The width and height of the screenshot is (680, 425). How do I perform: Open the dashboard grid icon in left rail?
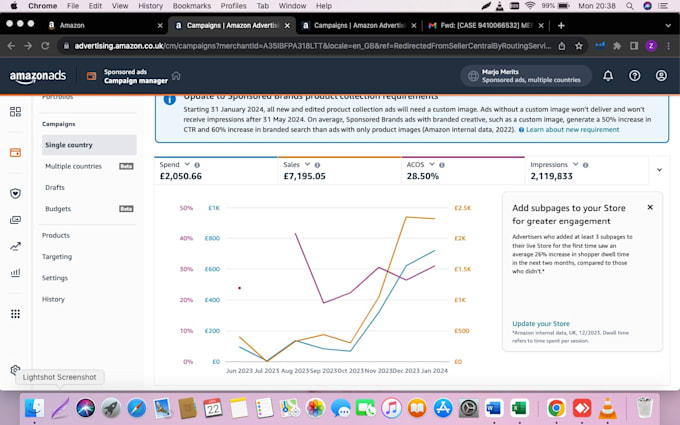coord(15,112)
